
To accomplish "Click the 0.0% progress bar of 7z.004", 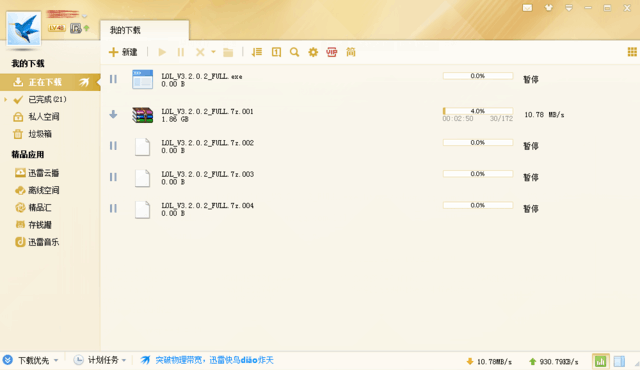I will point(478,205).
